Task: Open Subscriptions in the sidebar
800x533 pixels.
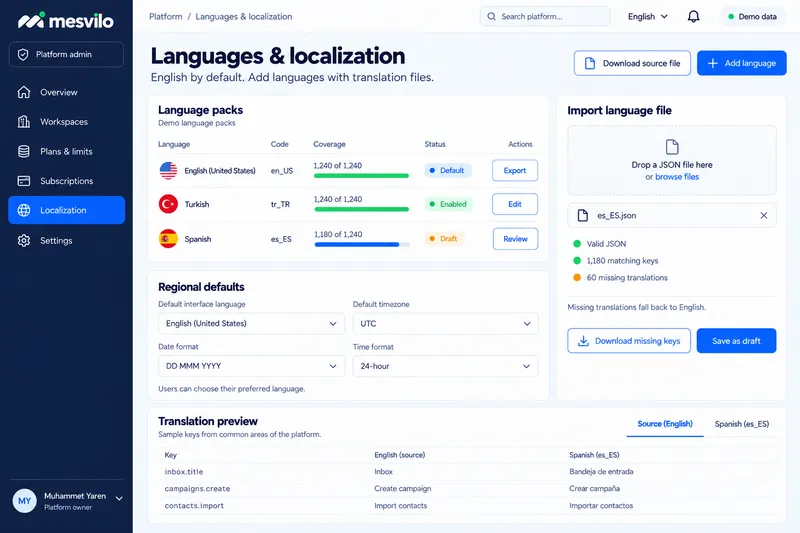Action: coord(66,181)
